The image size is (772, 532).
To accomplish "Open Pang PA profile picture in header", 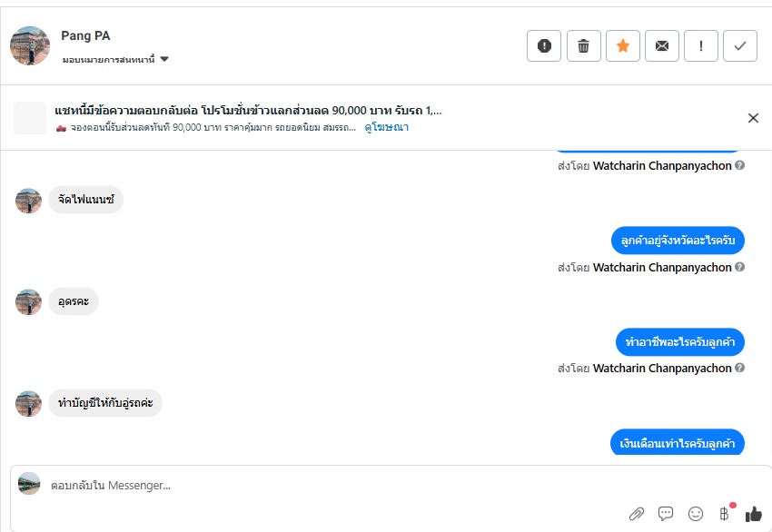I will [x=29, y=45].
